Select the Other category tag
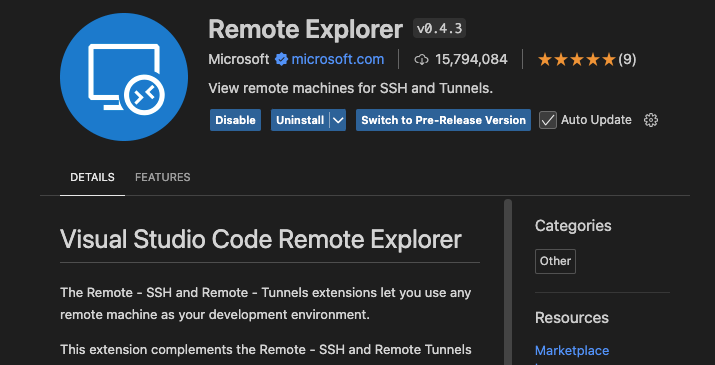 point(555,261)
